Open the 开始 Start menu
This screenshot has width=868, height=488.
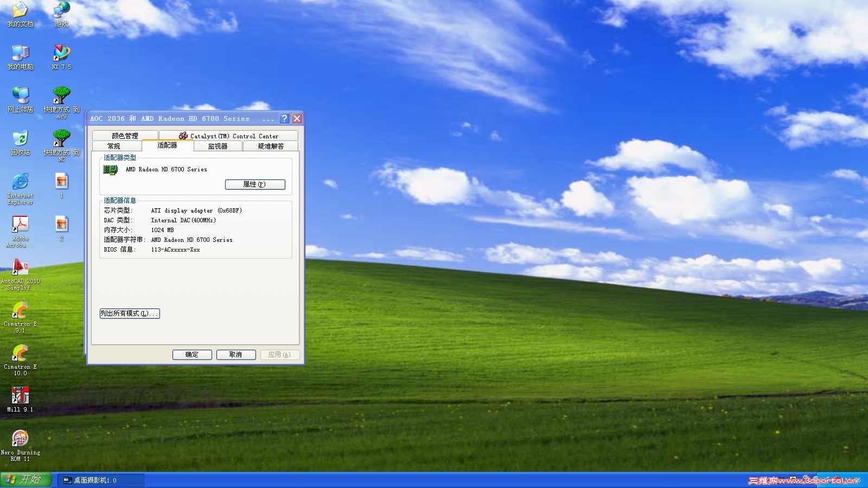26,480
